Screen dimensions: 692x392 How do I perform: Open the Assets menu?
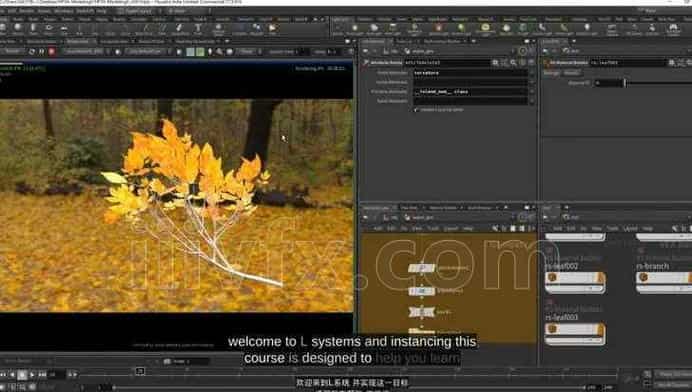(x=44, y=11)
